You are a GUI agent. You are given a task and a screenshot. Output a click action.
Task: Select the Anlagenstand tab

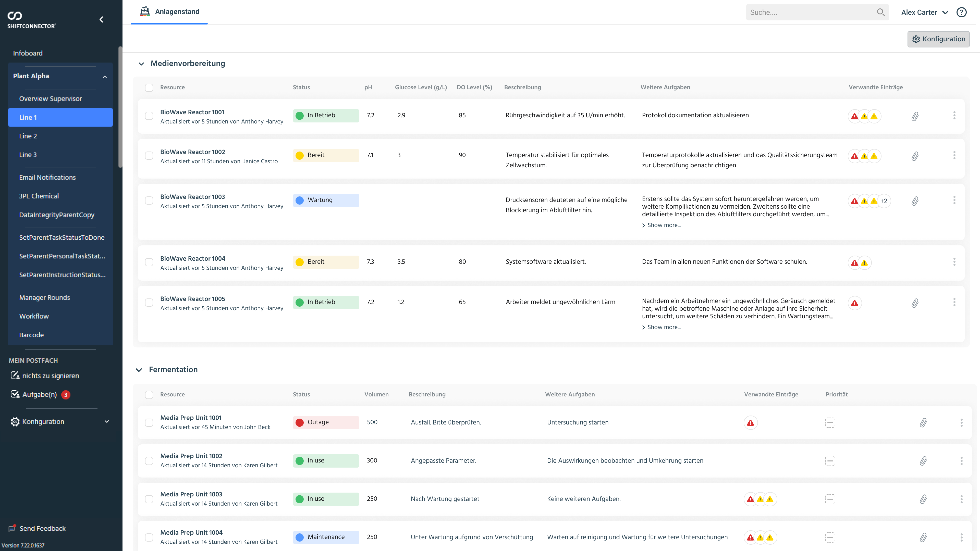[169, 12]
